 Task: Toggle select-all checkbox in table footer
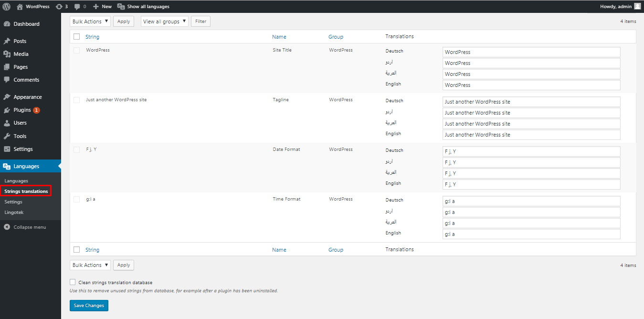coord(76,249)
